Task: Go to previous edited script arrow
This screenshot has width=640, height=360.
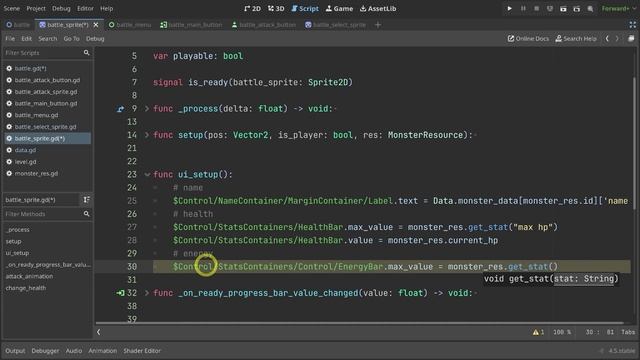Action: coord(607,39)
